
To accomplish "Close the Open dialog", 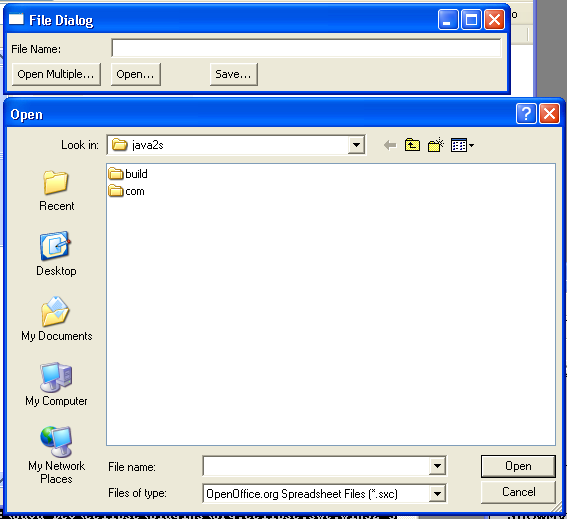I will tap(549, 114).
